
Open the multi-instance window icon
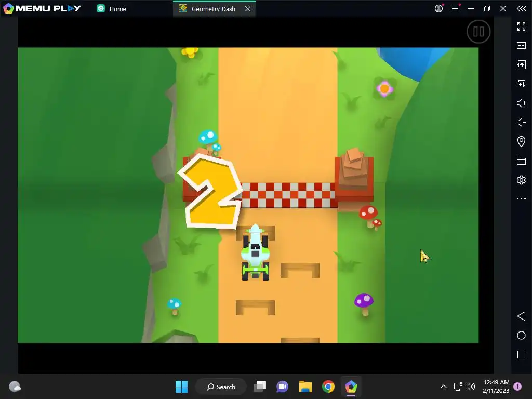click(x=521, y=84)
